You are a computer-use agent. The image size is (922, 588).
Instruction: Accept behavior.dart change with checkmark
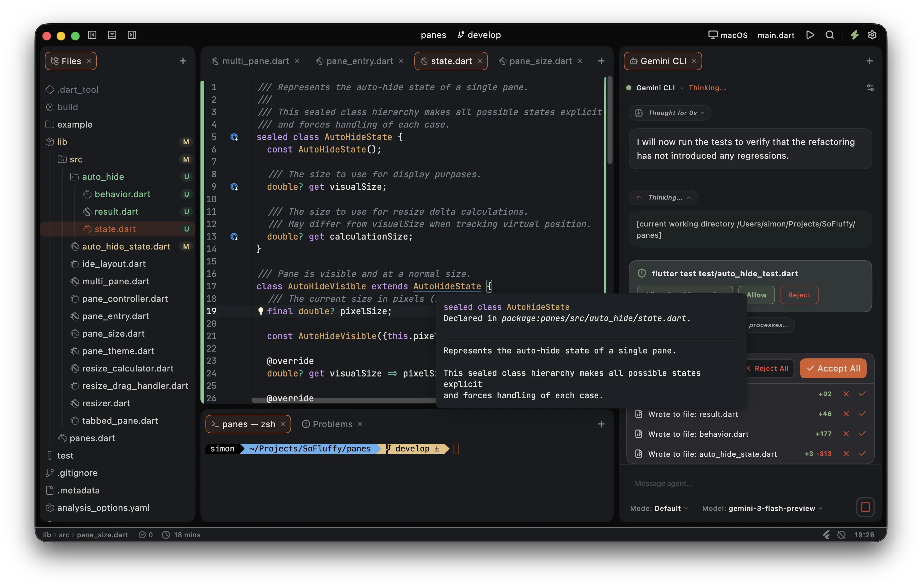(862, 434)
